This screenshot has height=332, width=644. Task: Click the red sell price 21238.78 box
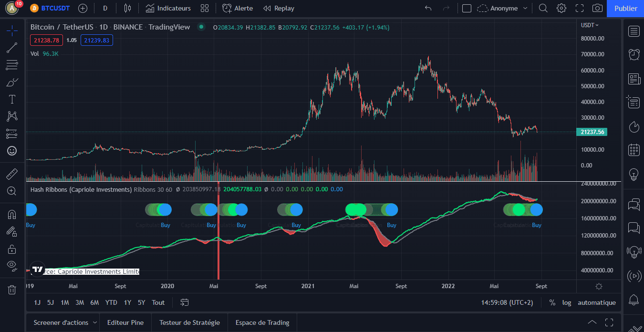pos(46,40)
